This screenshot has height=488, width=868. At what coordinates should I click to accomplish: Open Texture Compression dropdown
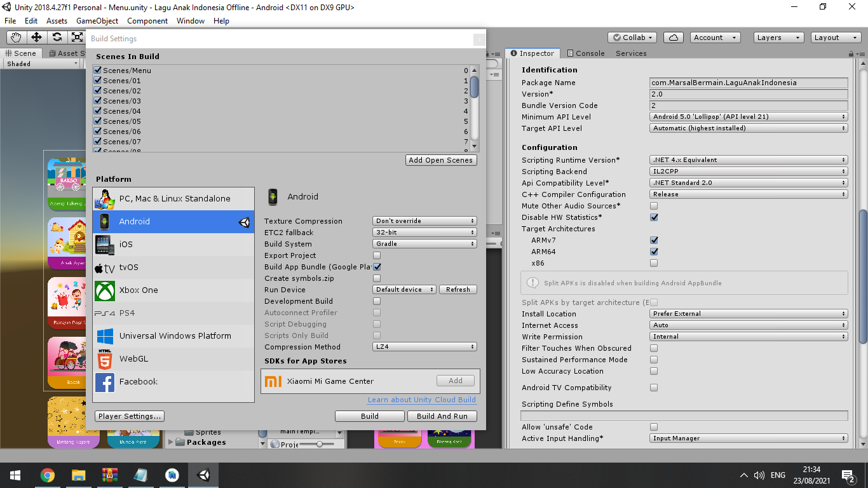[x=424, y=221]
